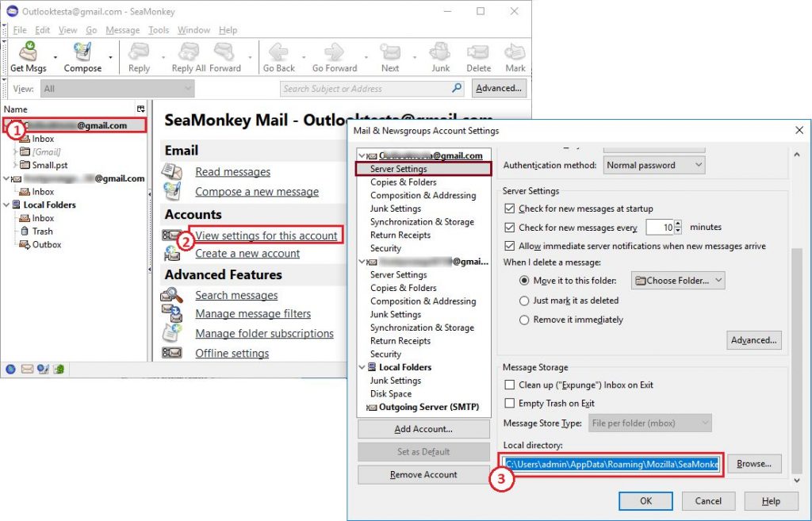
Task: Open the Authentication method dropdown
Action: [x=653, y=165]
